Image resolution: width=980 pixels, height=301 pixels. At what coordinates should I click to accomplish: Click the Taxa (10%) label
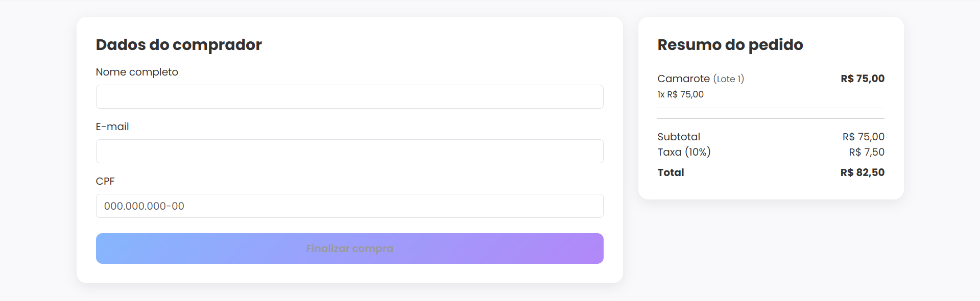coord(684,152)
